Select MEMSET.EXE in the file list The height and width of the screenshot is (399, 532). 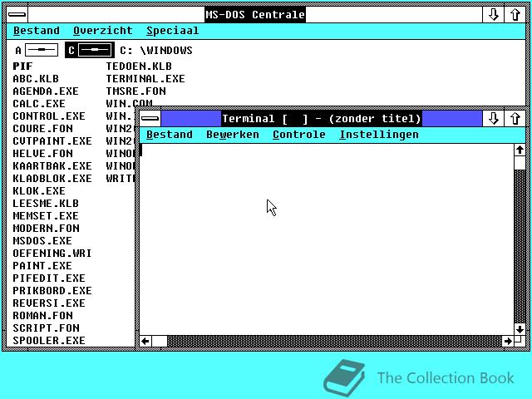pyautogui.click(x=46, y=216)
